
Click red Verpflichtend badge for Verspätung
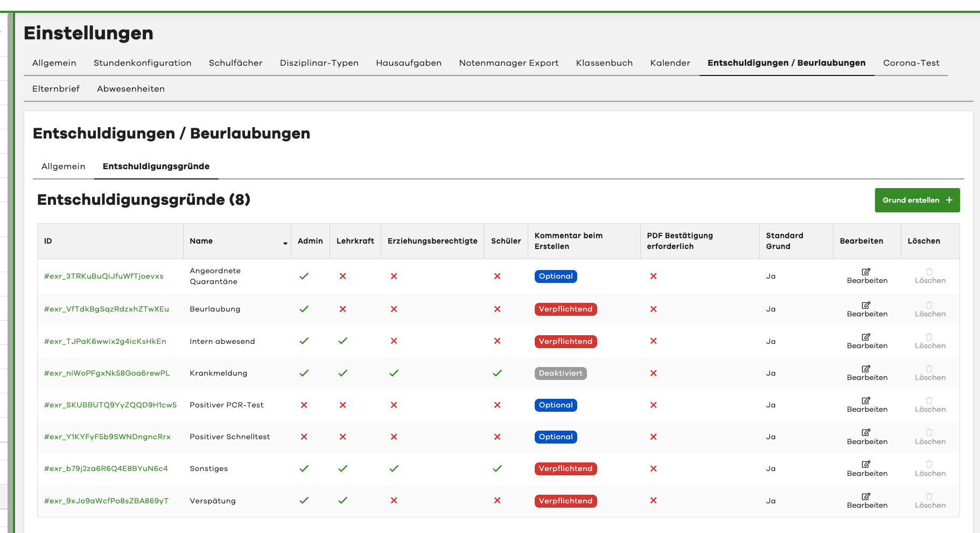pos(565,501)
